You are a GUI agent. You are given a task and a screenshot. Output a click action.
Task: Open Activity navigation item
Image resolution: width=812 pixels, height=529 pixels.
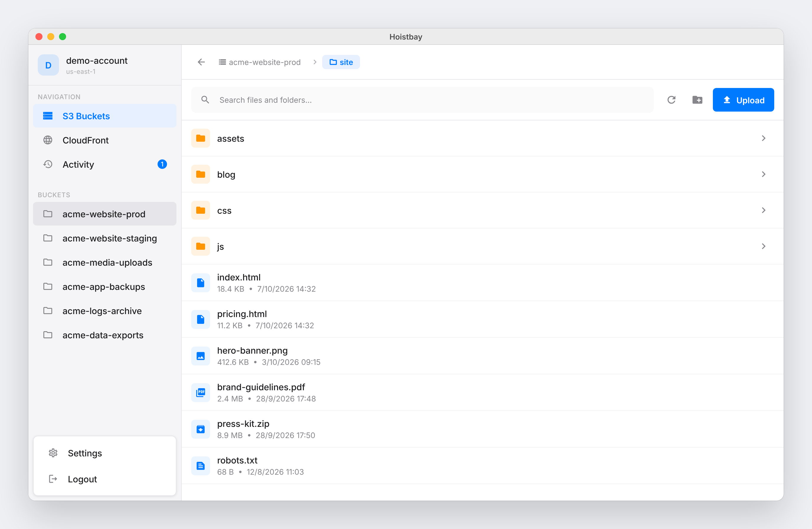105,164
